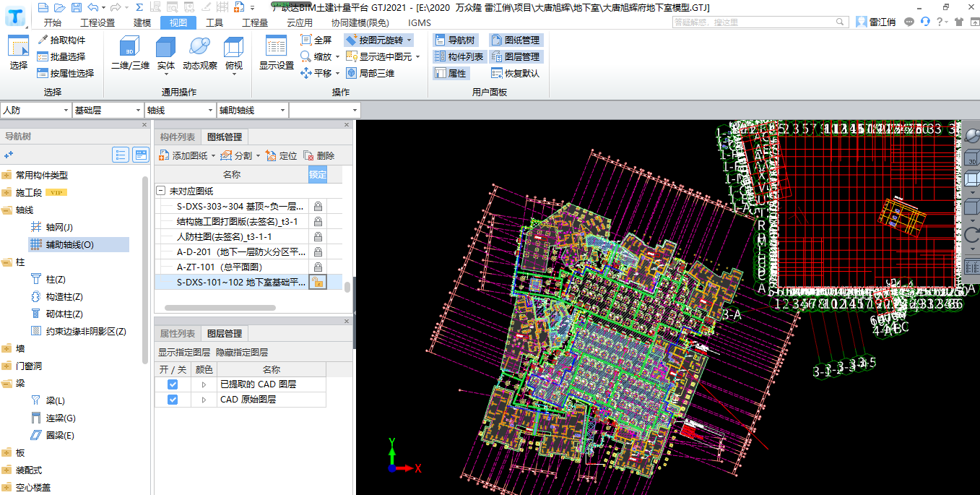980x495 pixels.
Task: Expand the CAD 原始图层 color row
Action: [204, 399]
